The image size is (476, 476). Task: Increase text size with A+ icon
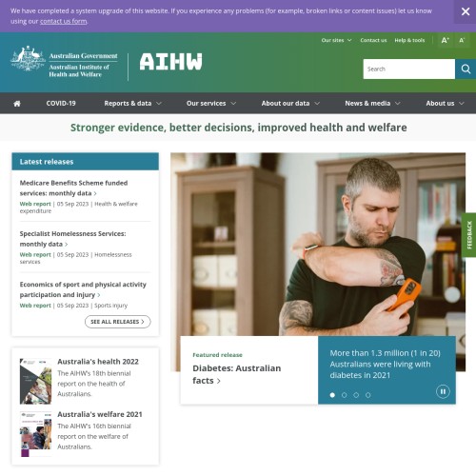pyautogui.click(x=446, y=40)
